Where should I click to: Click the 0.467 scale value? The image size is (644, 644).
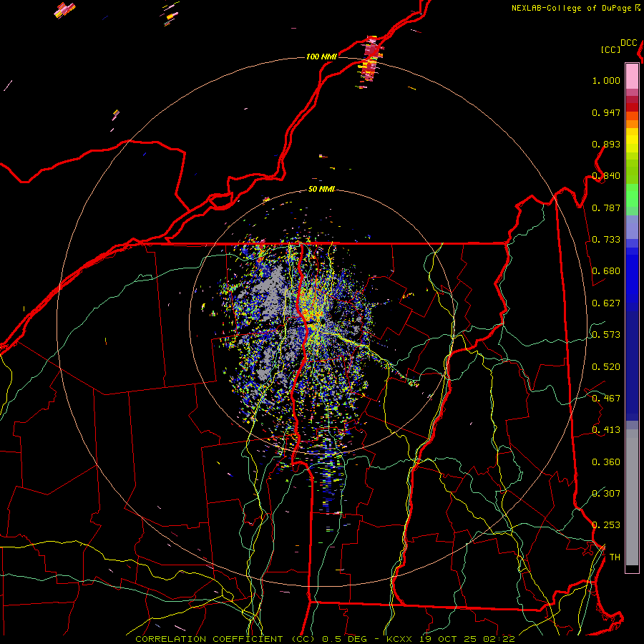[606, 399]
